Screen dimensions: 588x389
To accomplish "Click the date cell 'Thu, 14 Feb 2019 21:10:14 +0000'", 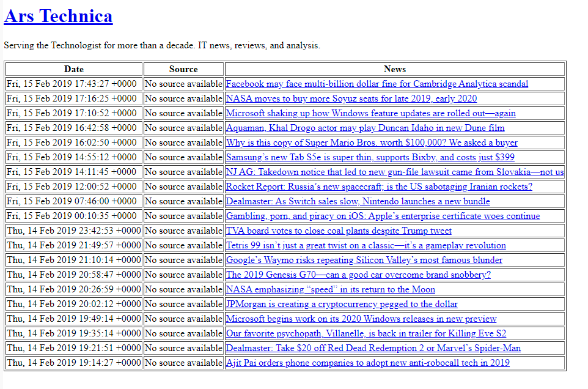I will (x=74, y=259).
